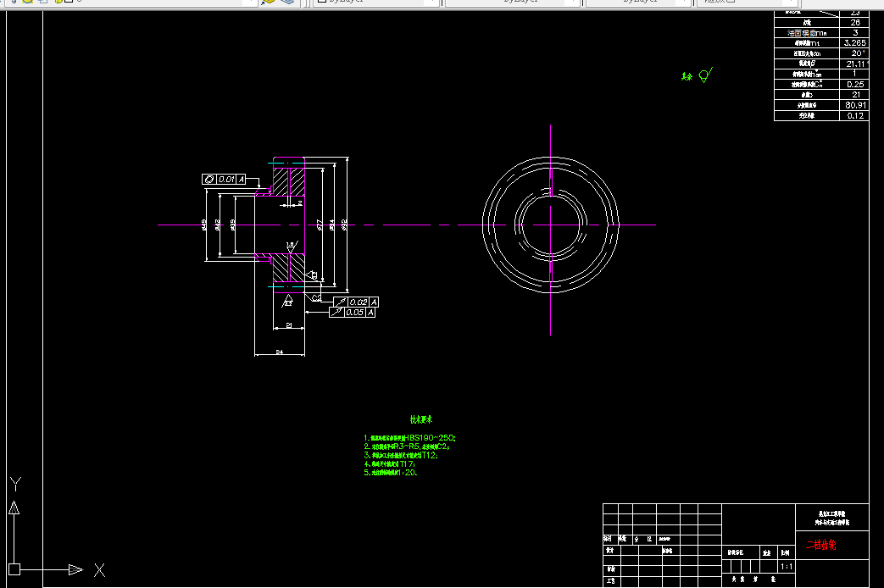Select the ø92 outer diameter dimension
The image size is (884, 588).
tap(344, 225)
